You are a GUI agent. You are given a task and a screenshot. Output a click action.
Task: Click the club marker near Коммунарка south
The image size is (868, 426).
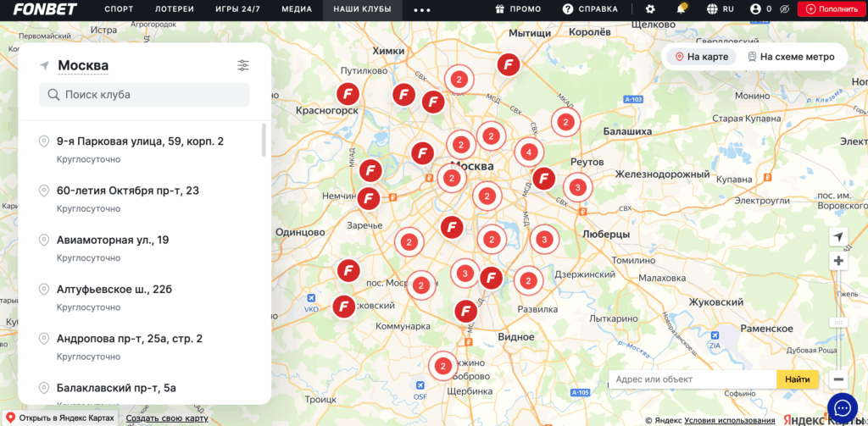[x=465, y=312]
